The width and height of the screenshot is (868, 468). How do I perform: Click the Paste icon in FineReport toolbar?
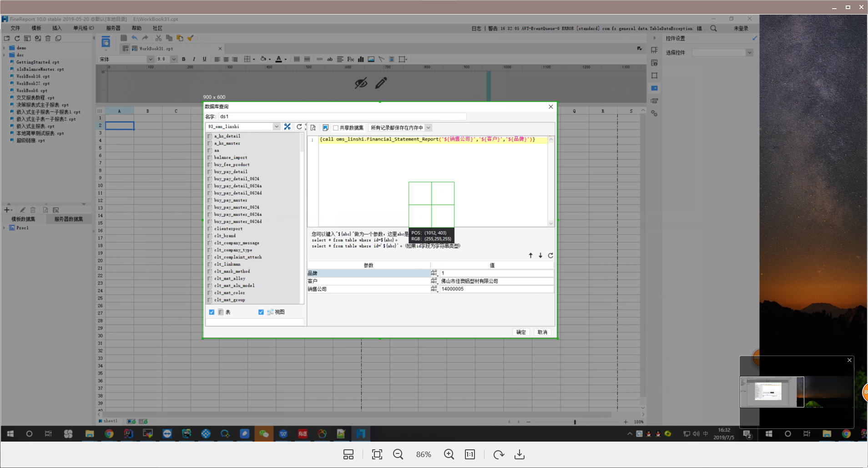pos(180,38)
